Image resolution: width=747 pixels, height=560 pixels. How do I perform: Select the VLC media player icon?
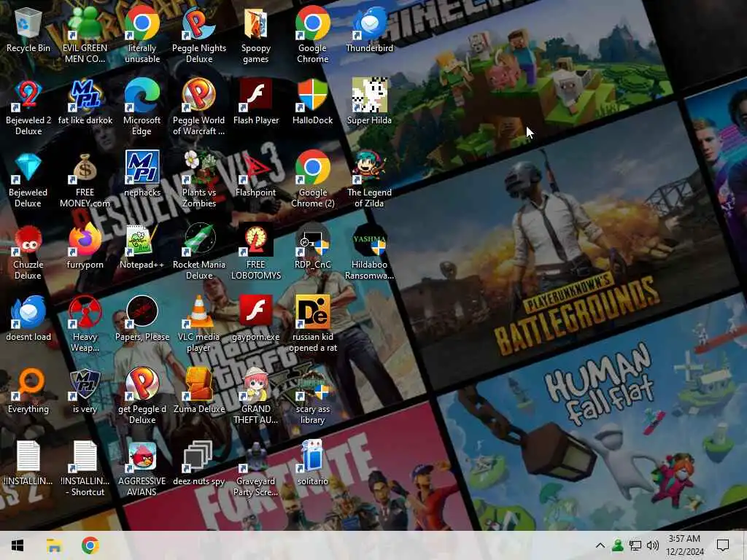coord(199,312)
